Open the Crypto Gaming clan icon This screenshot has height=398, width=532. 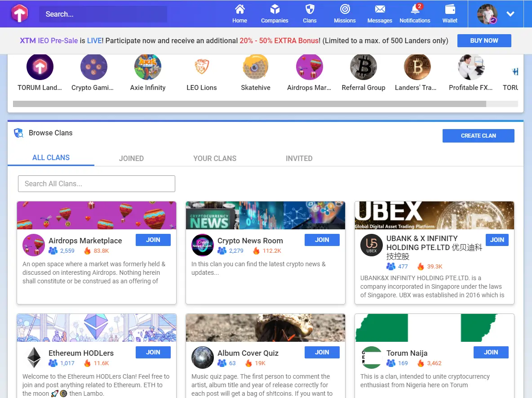(x=93, y=67)
